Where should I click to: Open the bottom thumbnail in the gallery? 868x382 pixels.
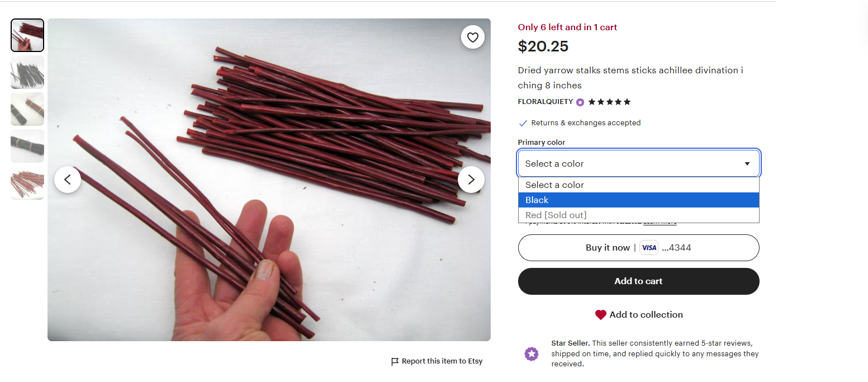tap(27, 183)
